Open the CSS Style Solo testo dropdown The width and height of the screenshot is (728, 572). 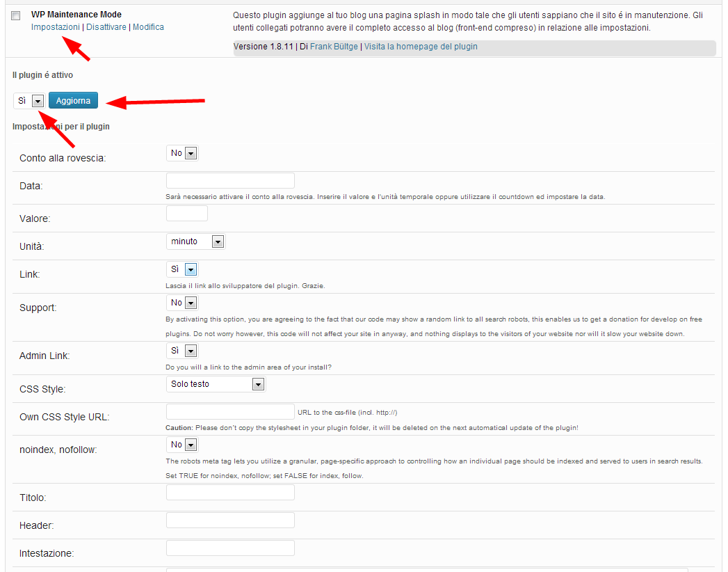click(216, 384)
